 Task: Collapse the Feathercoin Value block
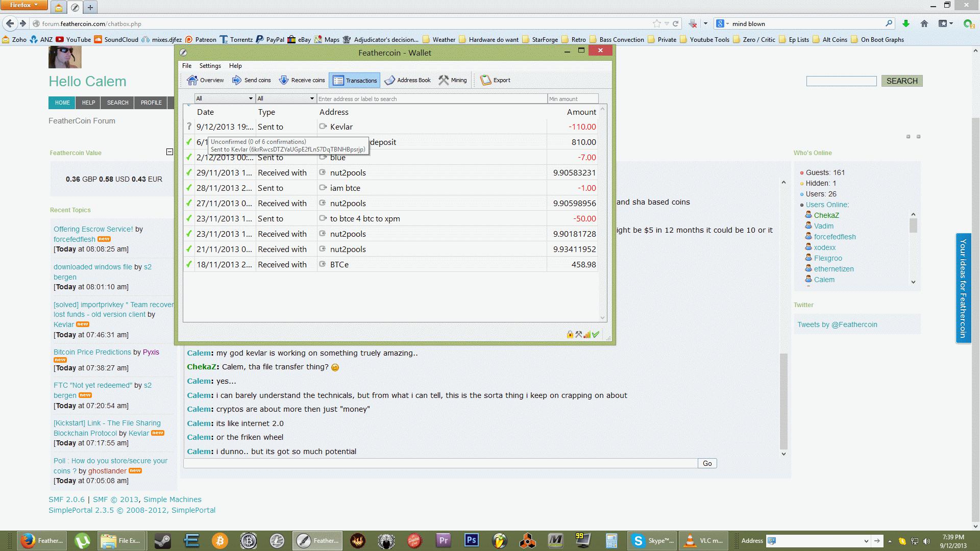pyautogui.click(x=169, y=152)
